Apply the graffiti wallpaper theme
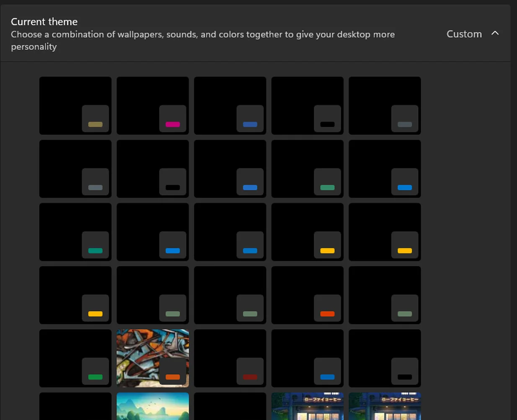The height and width of the screenshot is (420, 517). [x=153, y=358]
